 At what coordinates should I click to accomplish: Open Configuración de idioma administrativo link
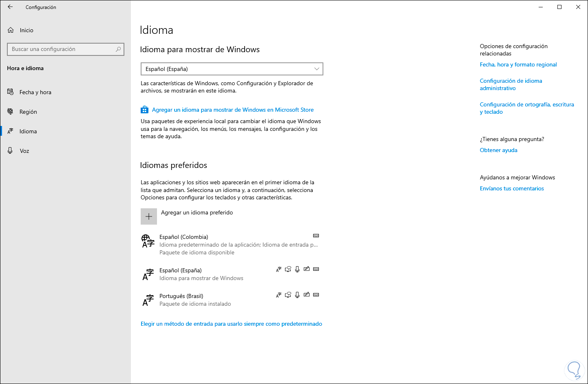click(x=511, y=84)
